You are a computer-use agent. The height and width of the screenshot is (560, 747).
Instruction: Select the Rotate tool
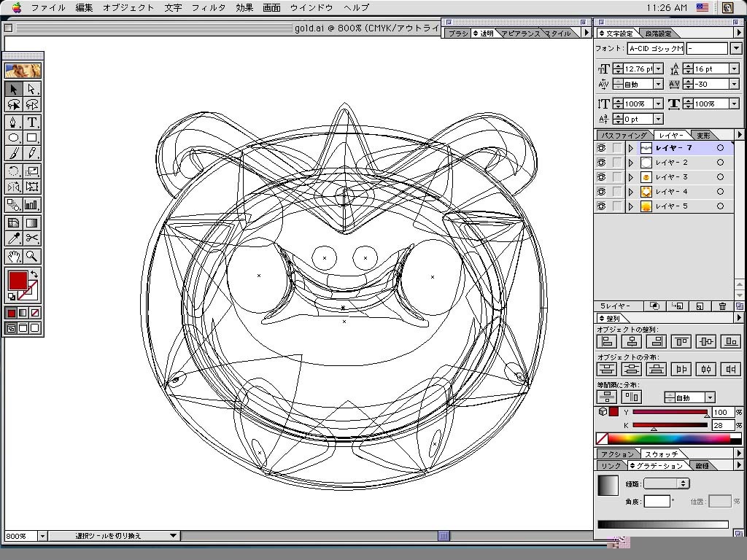coord(14,171)
